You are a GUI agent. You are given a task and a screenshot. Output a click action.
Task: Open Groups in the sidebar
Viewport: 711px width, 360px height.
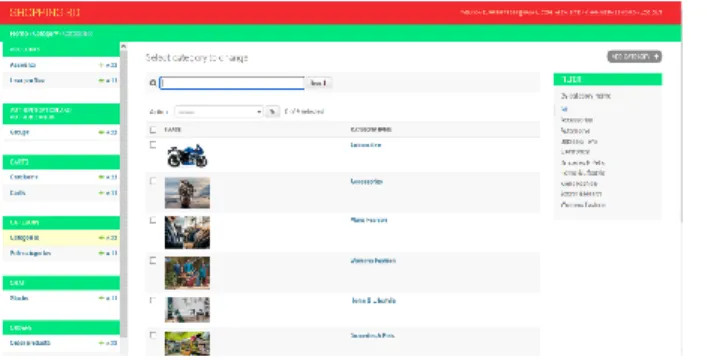point(19,132)
